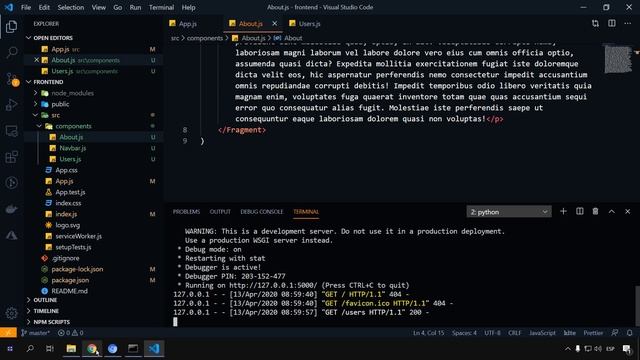Open .gitignore in file tree
640x360 pixels.
click(66, 258)
